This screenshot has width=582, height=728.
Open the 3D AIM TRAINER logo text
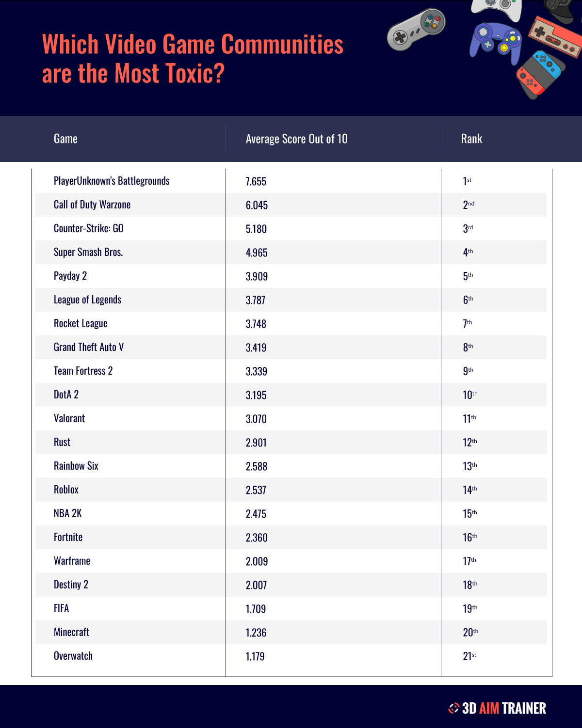(x=504, y=708)
